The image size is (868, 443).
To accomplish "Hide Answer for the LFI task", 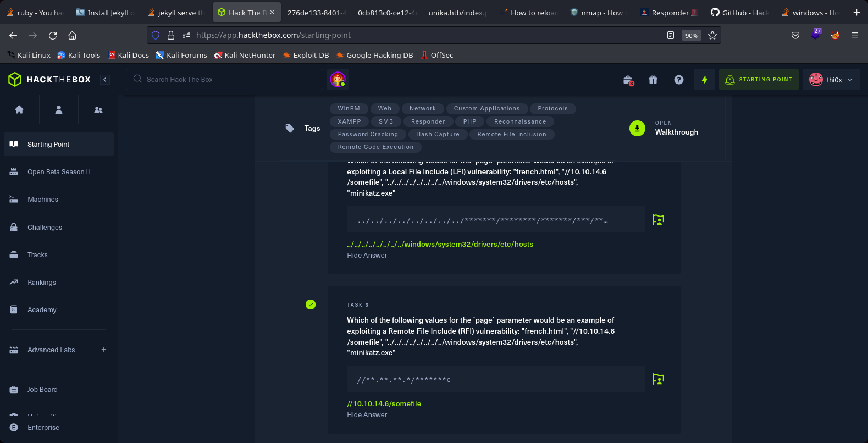I will coord(367,255).
